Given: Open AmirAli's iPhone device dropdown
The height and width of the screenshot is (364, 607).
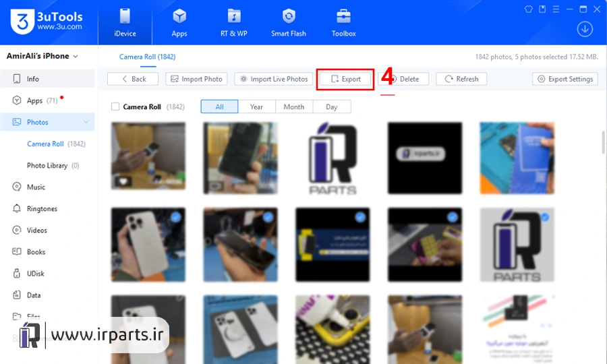Looking at the screenshot, I should pyautogui.click(x=42, y=56).
